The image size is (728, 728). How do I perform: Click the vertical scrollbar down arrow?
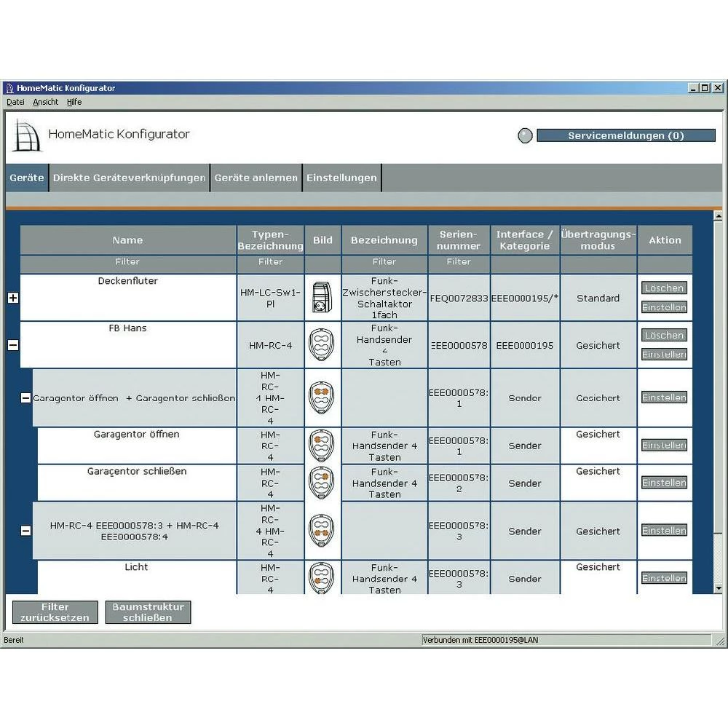(x=719, y=588)
